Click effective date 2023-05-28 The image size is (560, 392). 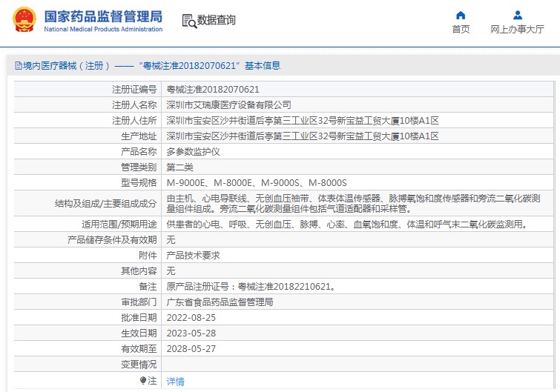pos(191,333)
